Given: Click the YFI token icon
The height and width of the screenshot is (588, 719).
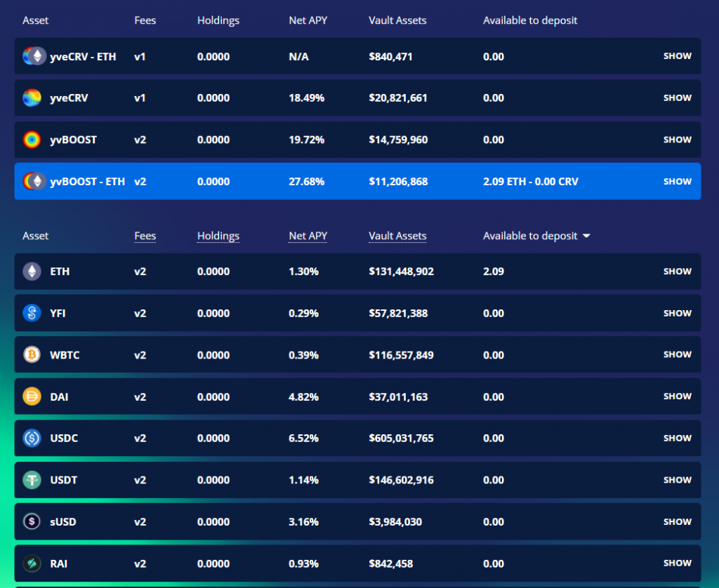Looking at the screenshot, I should point(32,313).
